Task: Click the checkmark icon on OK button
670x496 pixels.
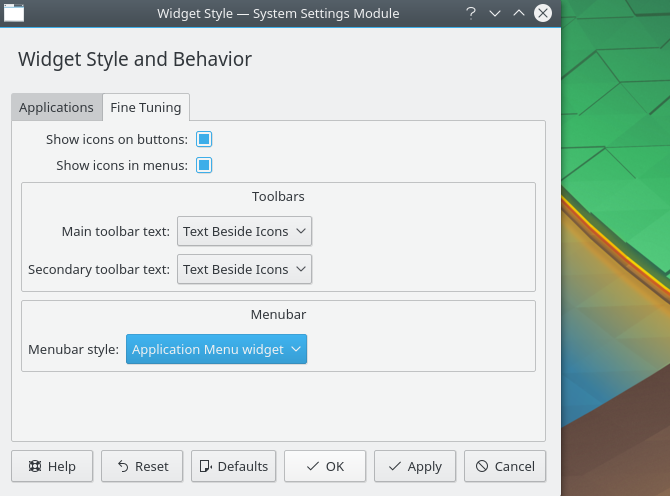Action: pyautogui.click(x=313, y=466)
